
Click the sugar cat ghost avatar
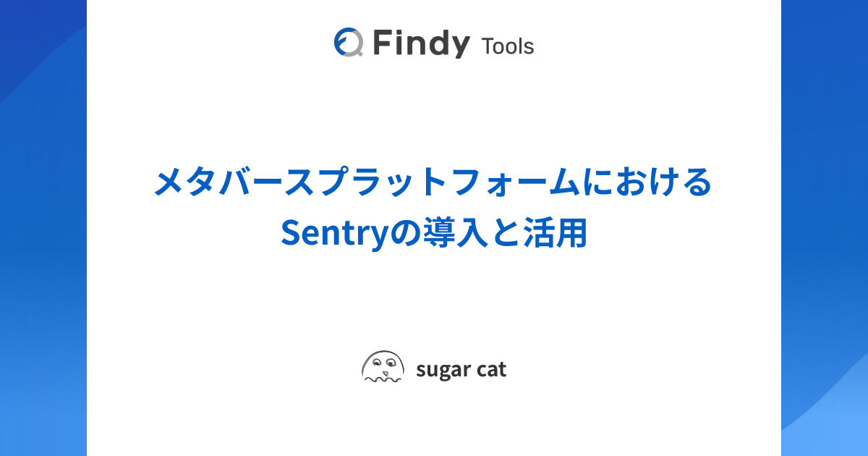click(x=382, y=367)
